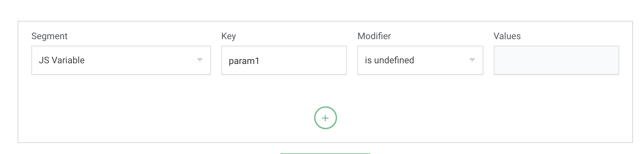Click the plus sign inside the green circle
The image size is (644, 154).
(x=325, y=118)
